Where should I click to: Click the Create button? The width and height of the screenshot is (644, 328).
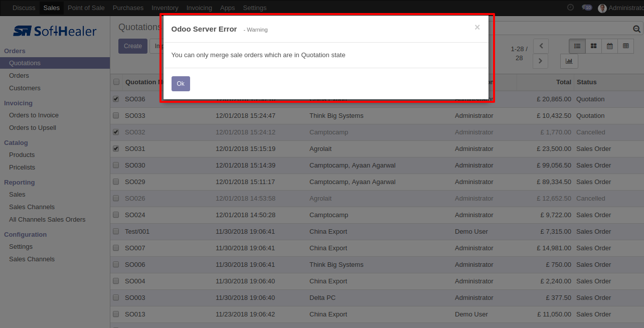(x=133, y=46)
